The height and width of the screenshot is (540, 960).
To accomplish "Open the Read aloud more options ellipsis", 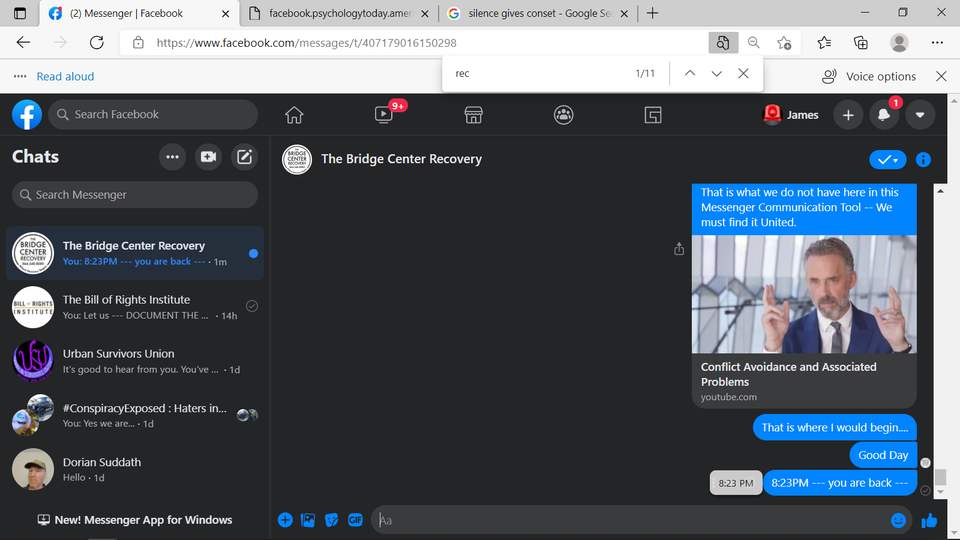I will [x=20, y=77].
